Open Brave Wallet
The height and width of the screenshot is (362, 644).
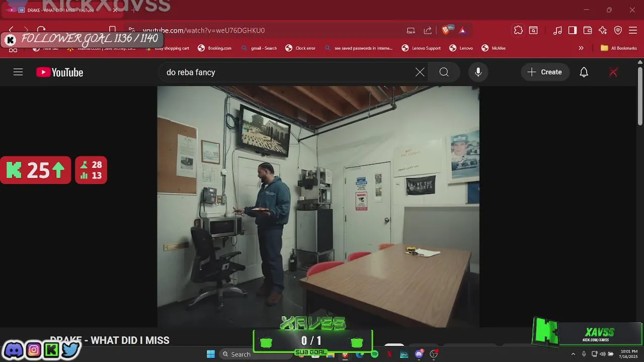click(x=588, y=31)
